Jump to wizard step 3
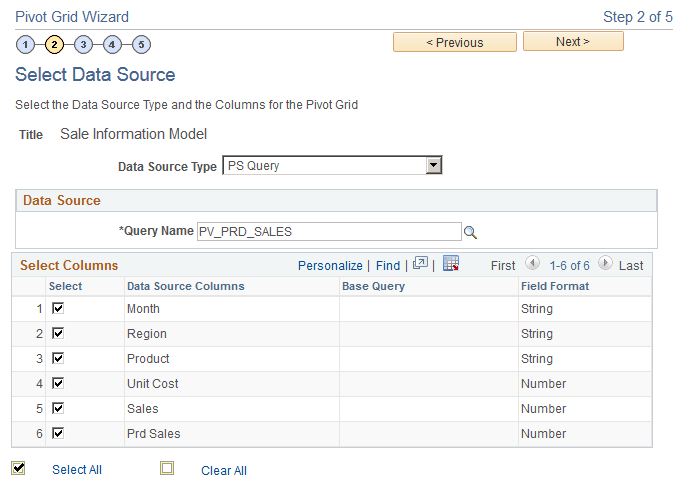Image resolution: width=691 pixels, height=485 pixels. pos(83,44)
